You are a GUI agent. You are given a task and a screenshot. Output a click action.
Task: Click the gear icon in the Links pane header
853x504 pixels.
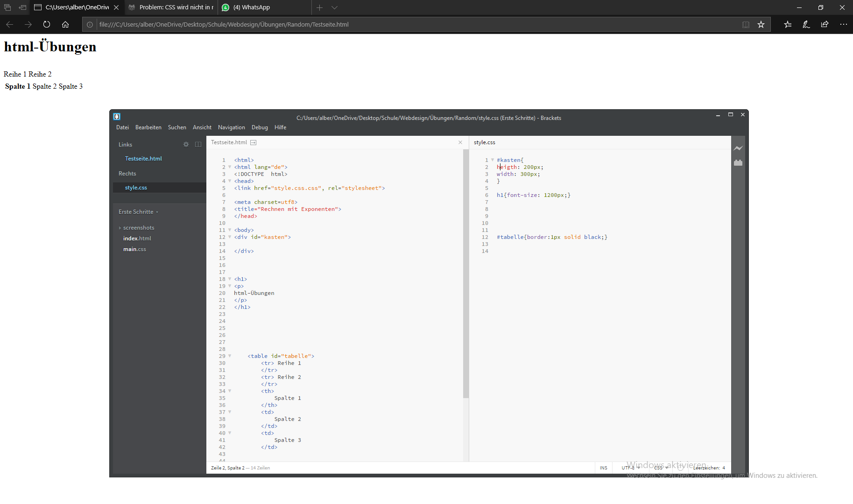tap(186, 145)
